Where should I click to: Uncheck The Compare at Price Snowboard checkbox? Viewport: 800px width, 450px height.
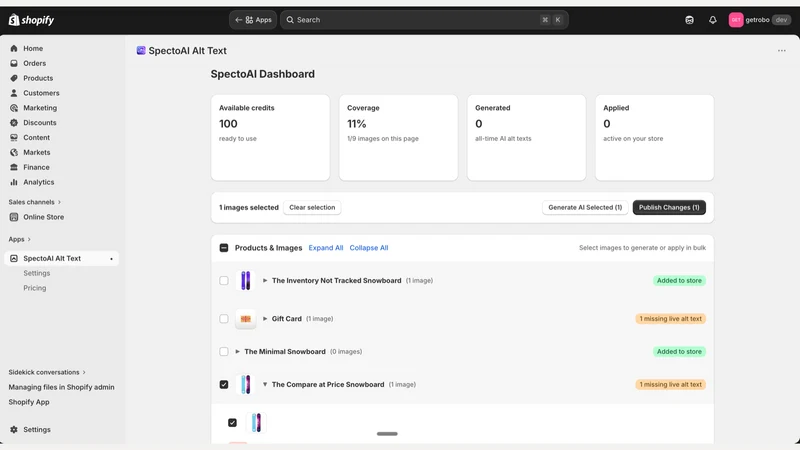click(x=223, y=384)
